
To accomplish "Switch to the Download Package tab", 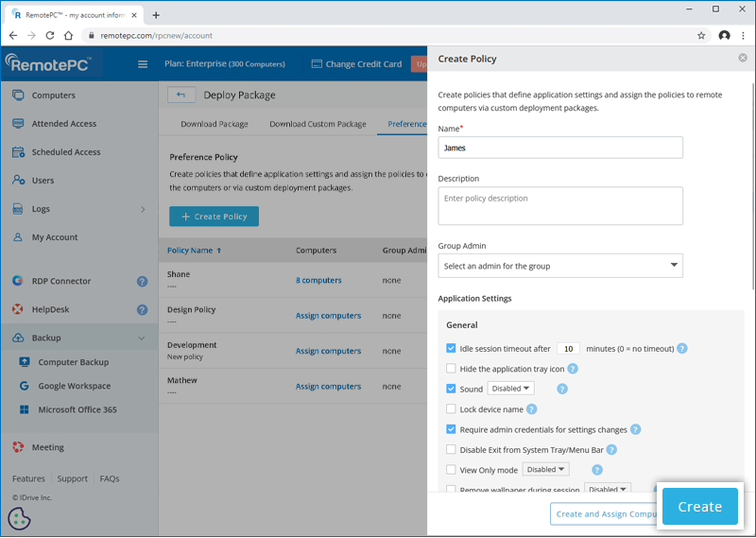I will (214, 124).
